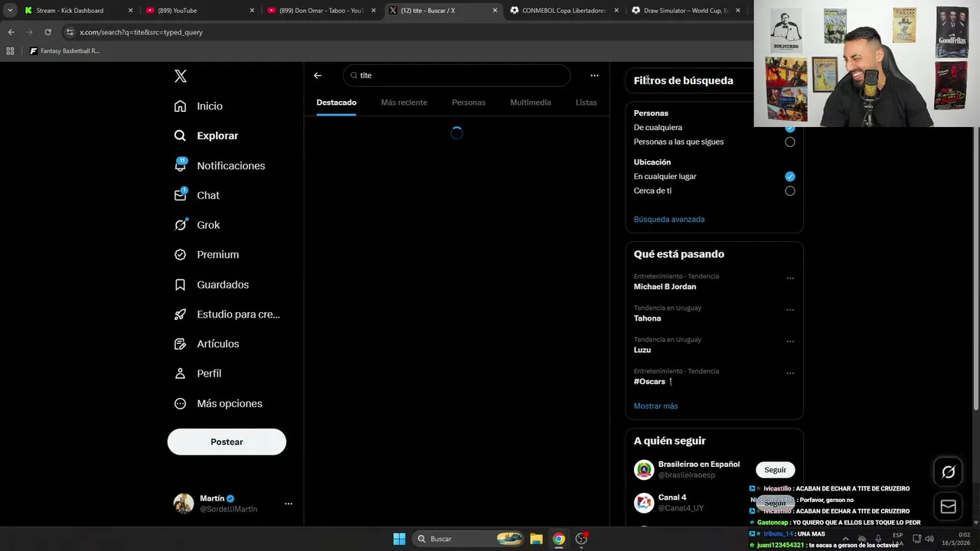Image resolution: width=980 pixels, height=551 pixels.
Task: Click browser back arrow
Action: pos(11,32)
